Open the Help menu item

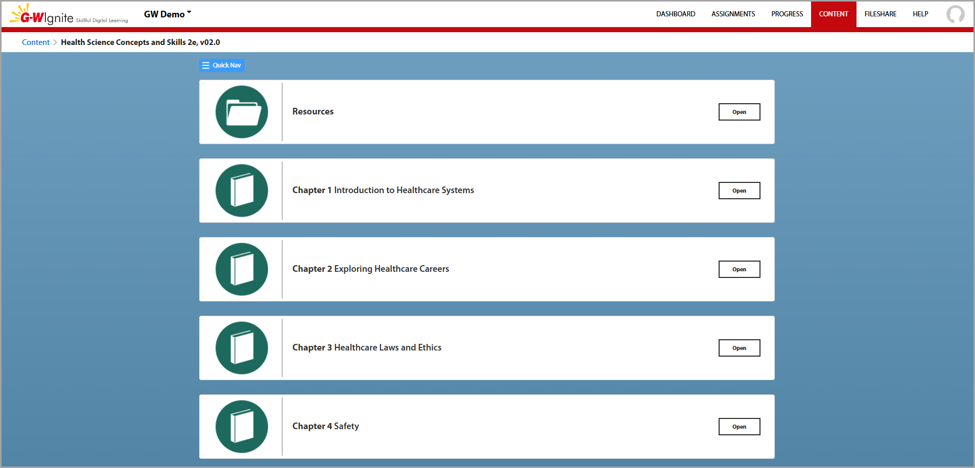920,14
